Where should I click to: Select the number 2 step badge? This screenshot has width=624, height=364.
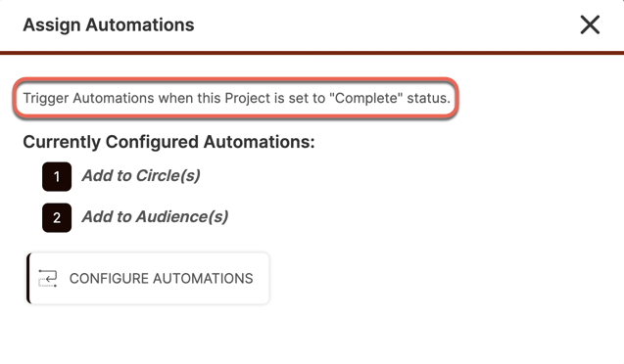(57, 218)
